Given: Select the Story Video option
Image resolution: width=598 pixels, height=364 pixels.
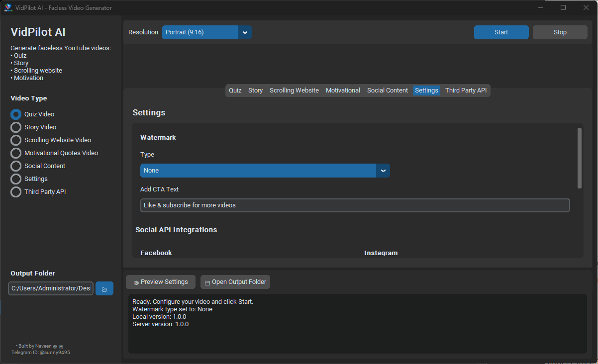Looking at the screenshot, I should (15, 127).
